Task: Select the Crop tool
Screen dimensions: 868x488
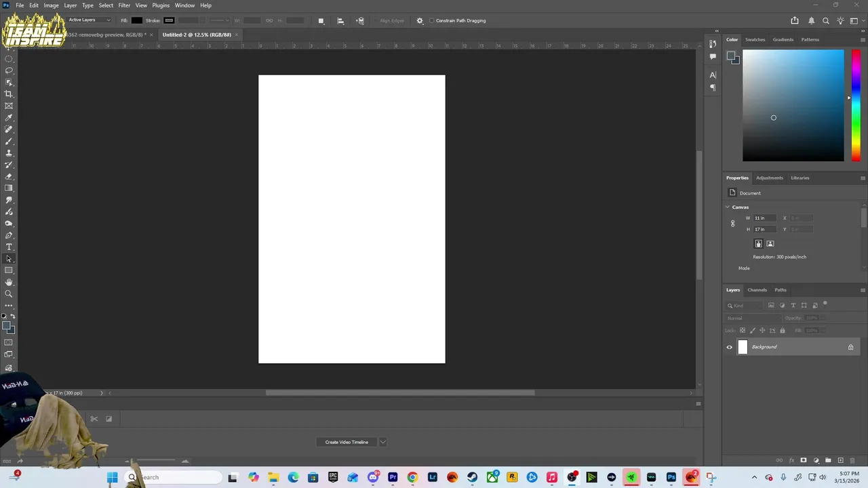Action: [x=9, y=94]
